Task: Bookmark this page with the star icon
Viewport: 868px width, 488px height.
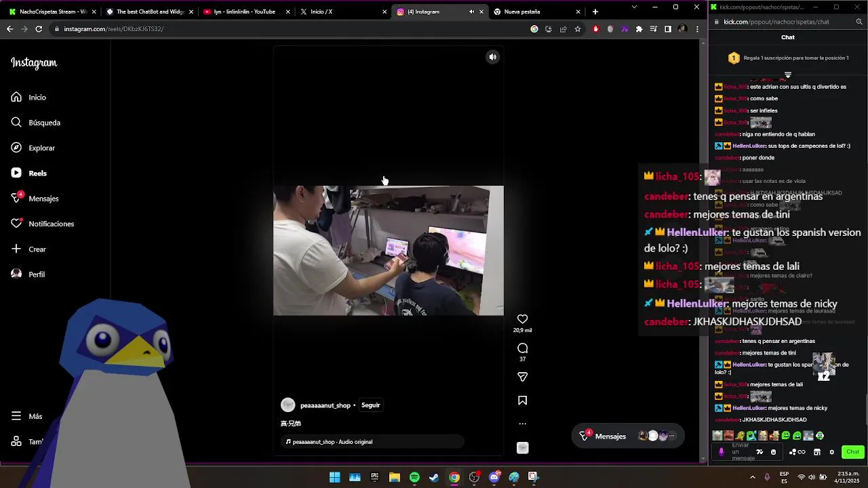Action: click(578, 29)
